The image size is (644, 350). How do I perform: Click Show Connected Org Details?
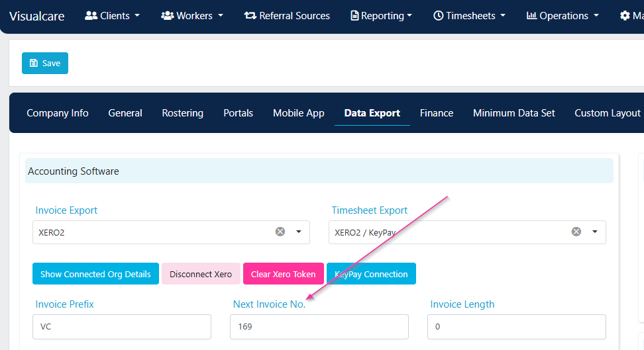tap(95, 274)
